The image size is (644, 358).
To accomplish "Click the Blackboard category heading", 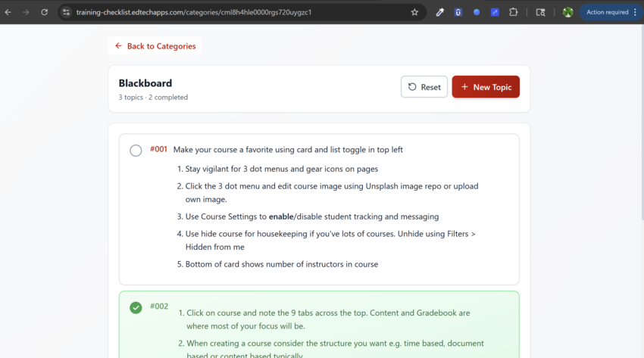I will [145, 83].
